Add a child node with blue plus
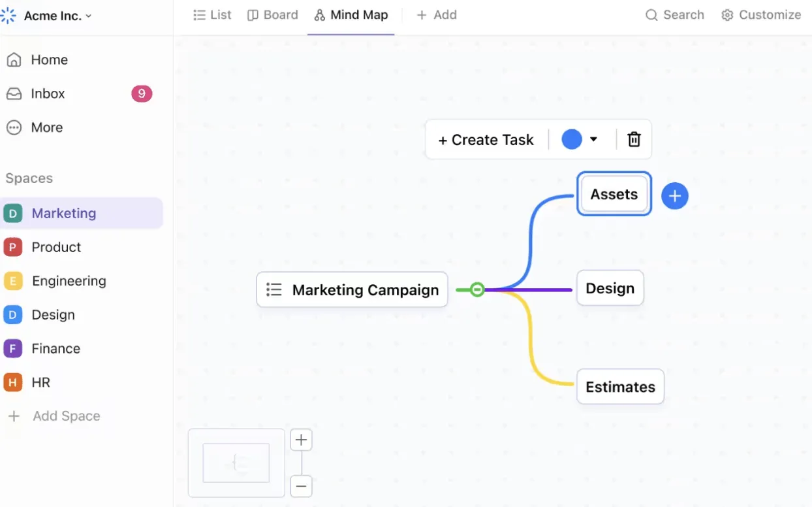812x507 pixels. click(x=675, y=195)
